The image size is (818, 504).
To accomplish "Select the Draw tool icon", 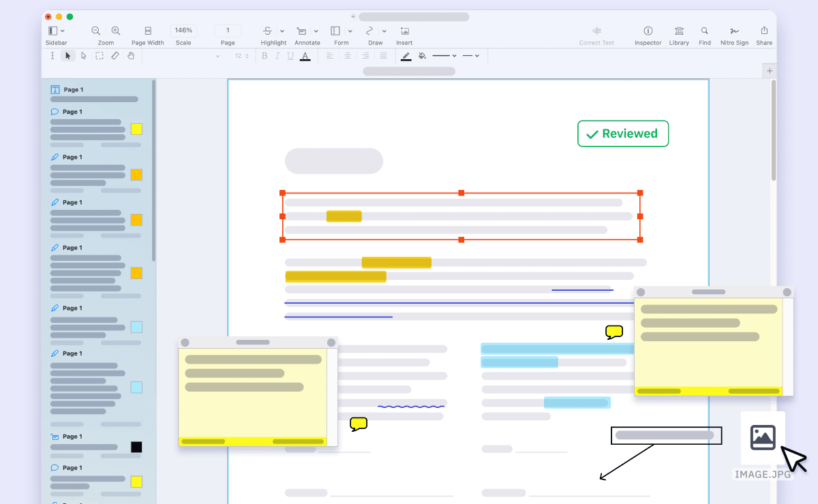I will point(369,31).
